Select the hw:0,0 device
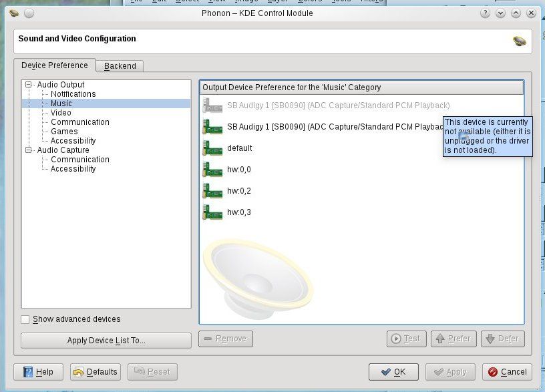 [362, 170]
